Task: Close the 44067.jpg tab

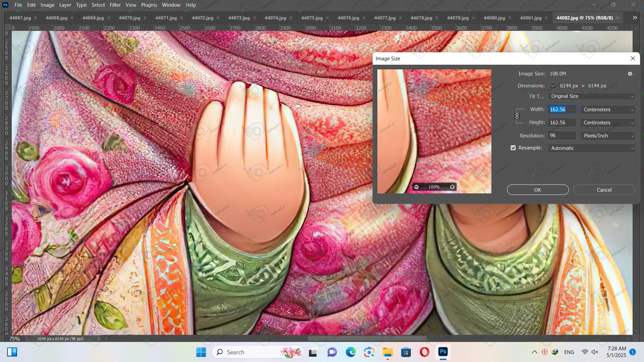Action: pos(36,18)
